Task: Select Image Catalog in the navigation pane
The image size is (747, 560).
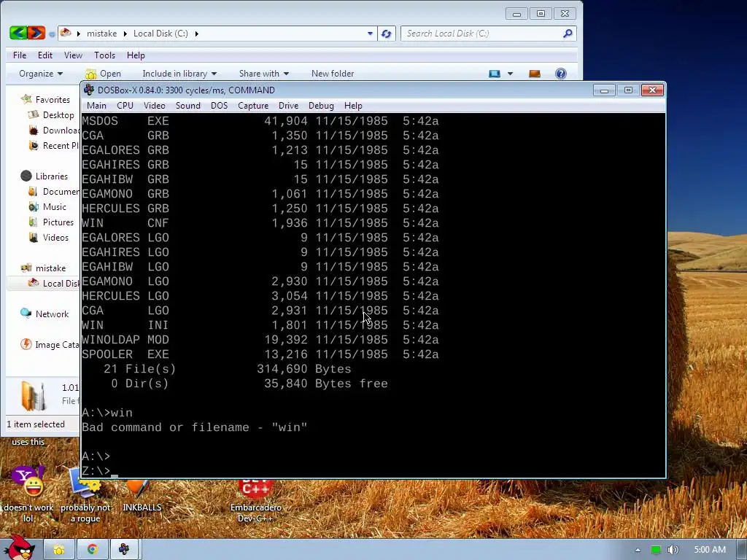Action: (50, 345)
